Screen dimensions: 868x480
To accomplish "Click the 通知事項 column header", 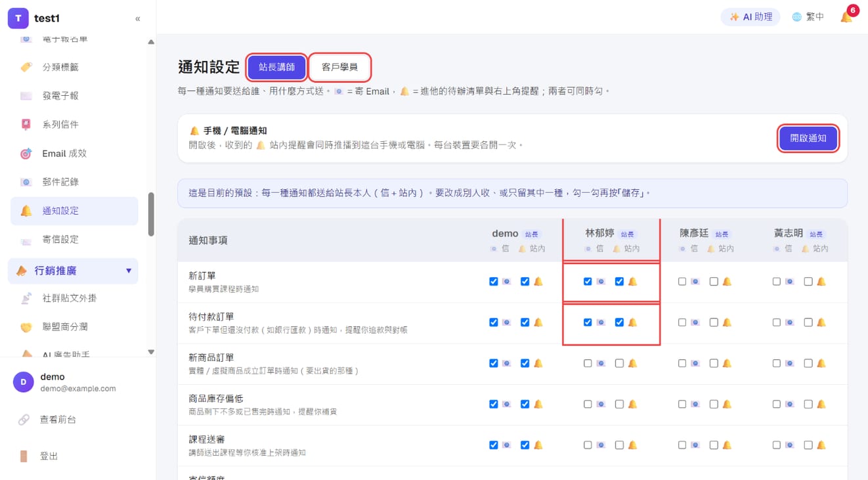I will coord(208,240).
